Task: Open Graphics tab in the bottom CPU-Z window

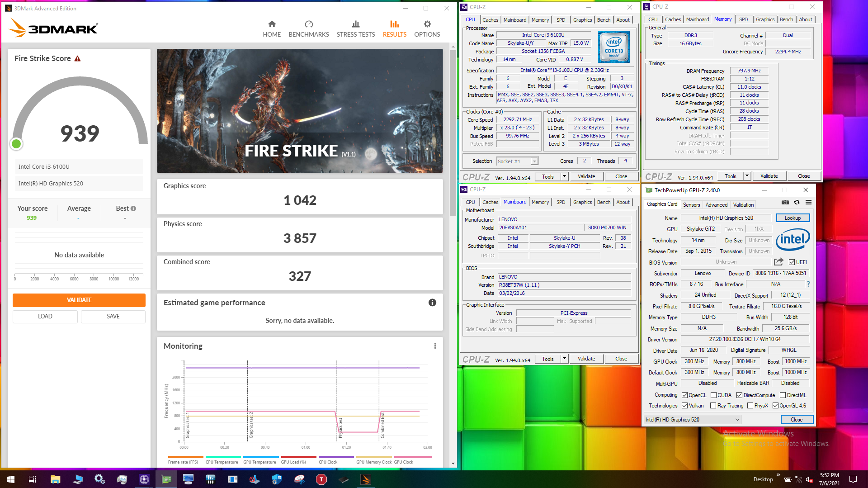Action: point(582,202)
